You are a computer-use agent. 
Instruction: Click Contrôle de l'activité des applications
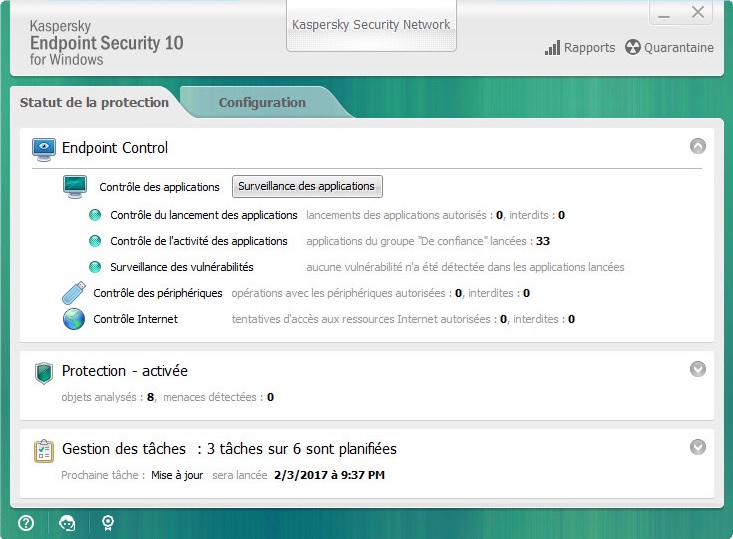point(199,241)
